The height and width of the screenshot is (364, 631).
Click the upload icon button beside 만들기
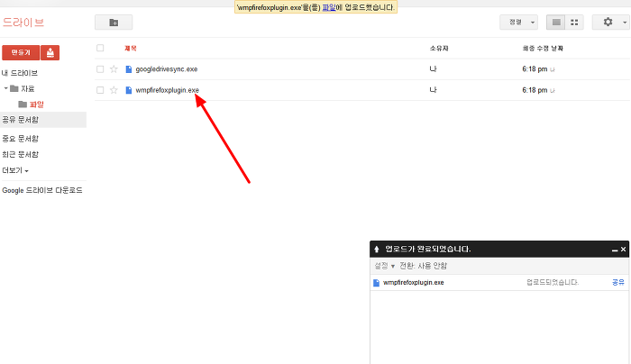(x=50, y=53)
